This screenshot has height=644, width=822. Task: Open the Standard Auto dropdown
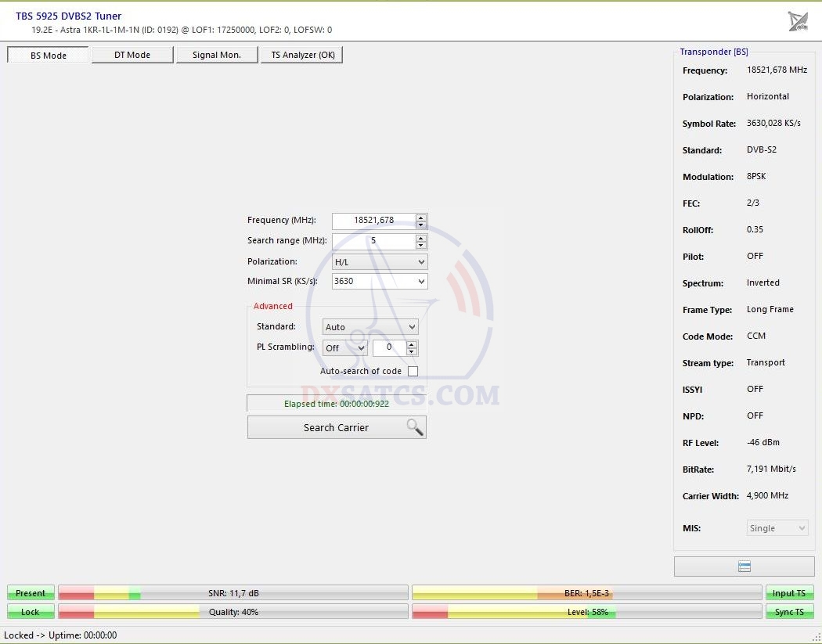coord(370,327)
